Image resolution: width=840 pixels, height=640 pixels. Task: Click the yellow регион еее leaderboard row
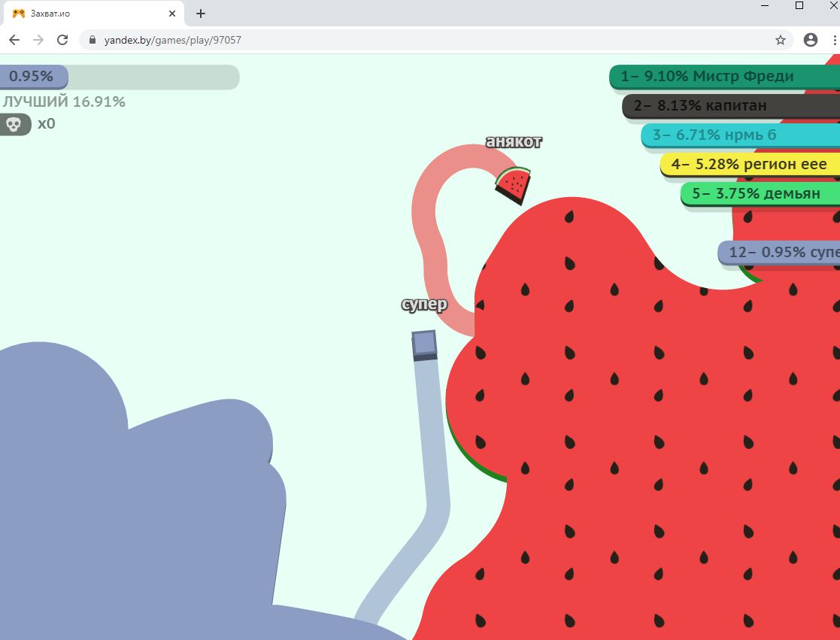pos(749,164)
